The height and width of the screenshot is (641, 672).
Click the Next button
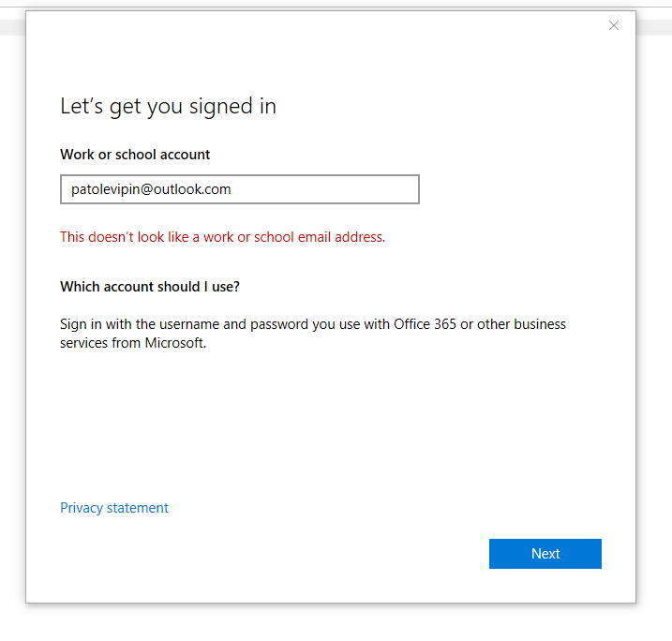[x=545, y=554]
